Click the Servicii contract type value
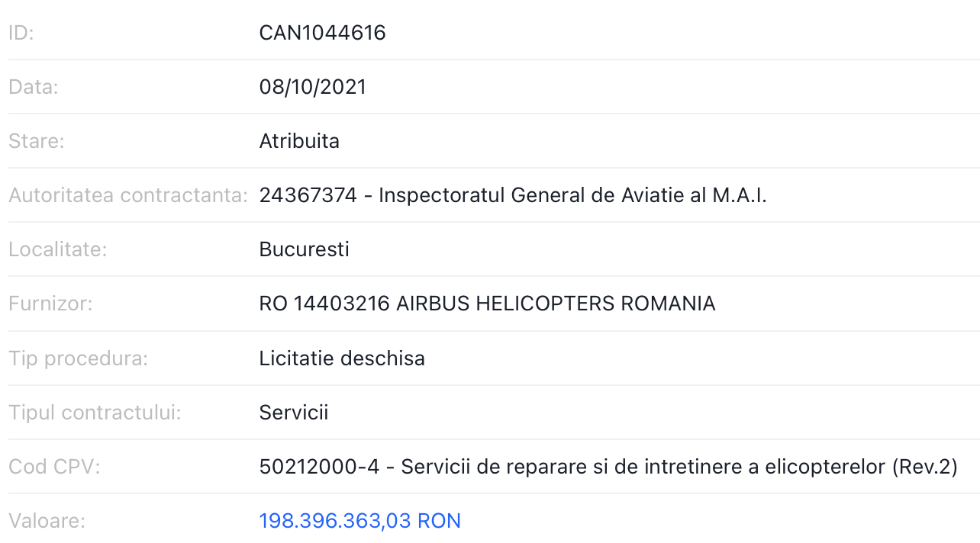980x543 pixels. tap(293, 413)
